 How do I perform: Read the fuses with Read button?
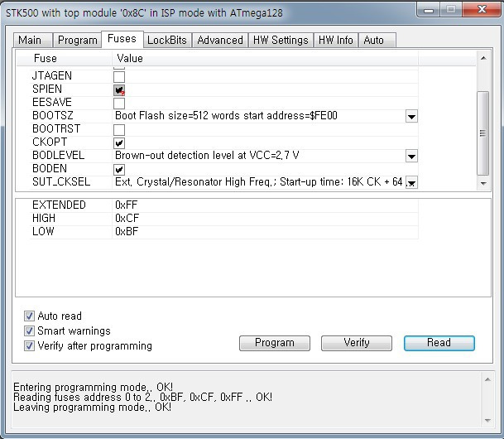coord(439,343)
